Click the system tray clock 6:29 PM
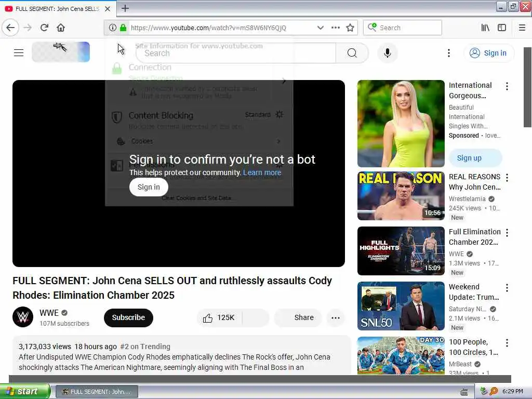The height and width of the screenshot is (399, 532). coord(513,391)
